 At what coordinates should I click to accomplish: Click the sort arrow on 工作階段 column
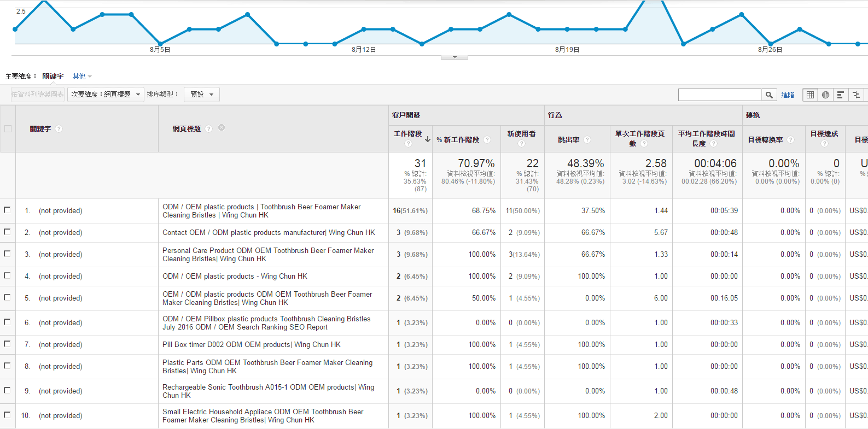coord(428,139)
